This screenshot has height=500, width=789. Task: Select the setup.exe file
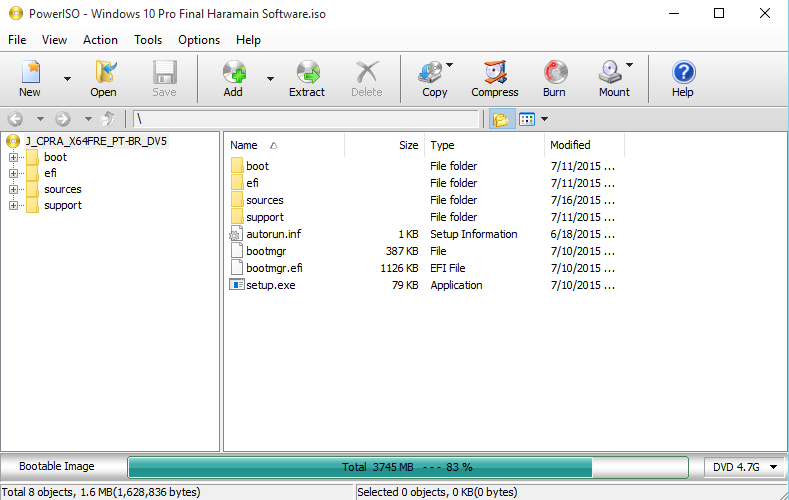(271, 285)
